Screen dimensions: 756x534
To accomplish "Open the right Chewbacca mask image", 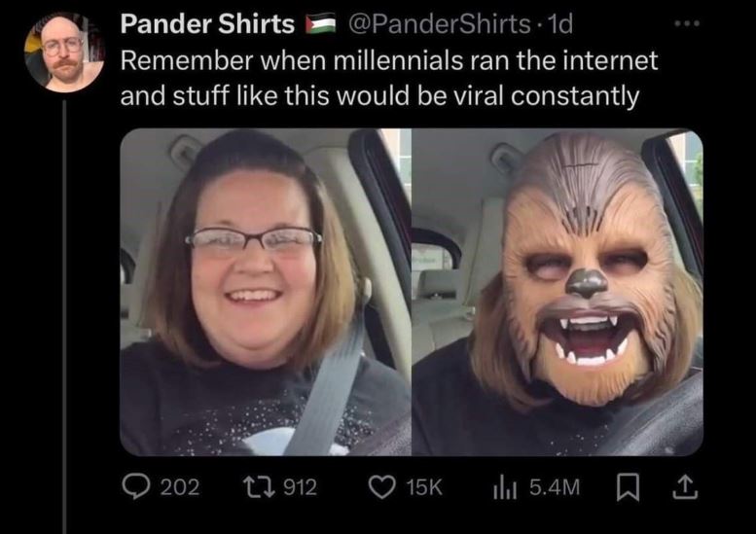I will [x=558, y=292].
